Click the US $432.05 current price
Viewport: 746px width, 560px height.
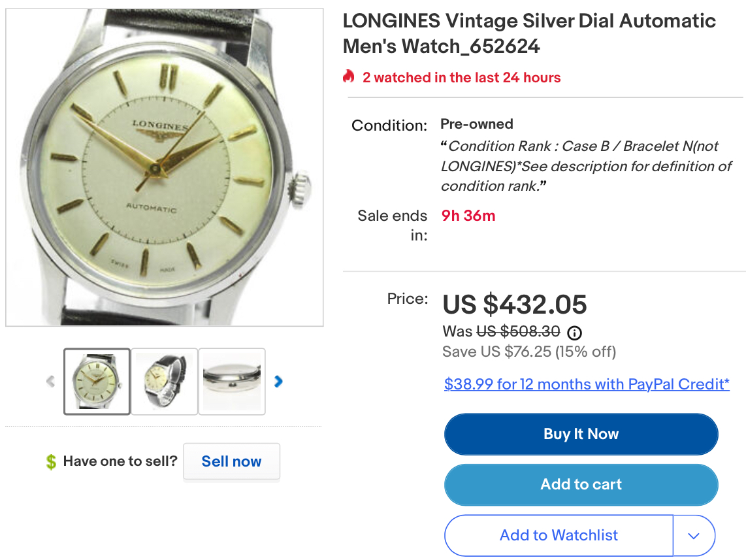coord(515,305)
